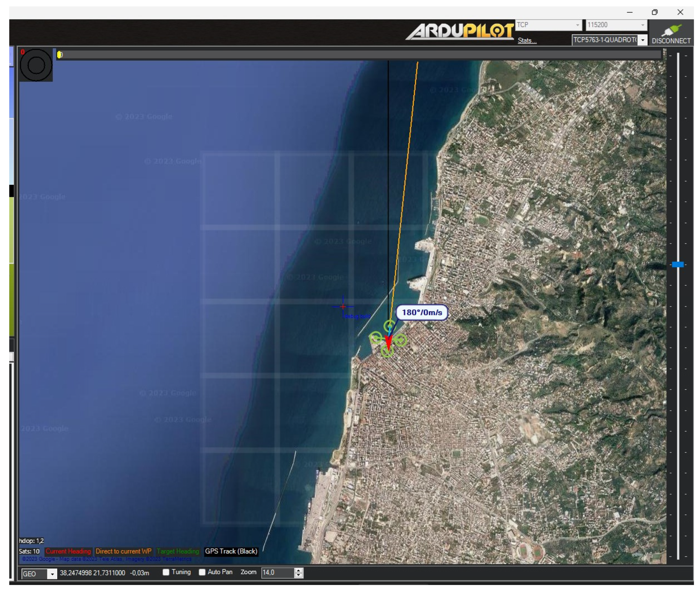Open the Stats... link
The image size is (700, 594).
tap(527, 41)
